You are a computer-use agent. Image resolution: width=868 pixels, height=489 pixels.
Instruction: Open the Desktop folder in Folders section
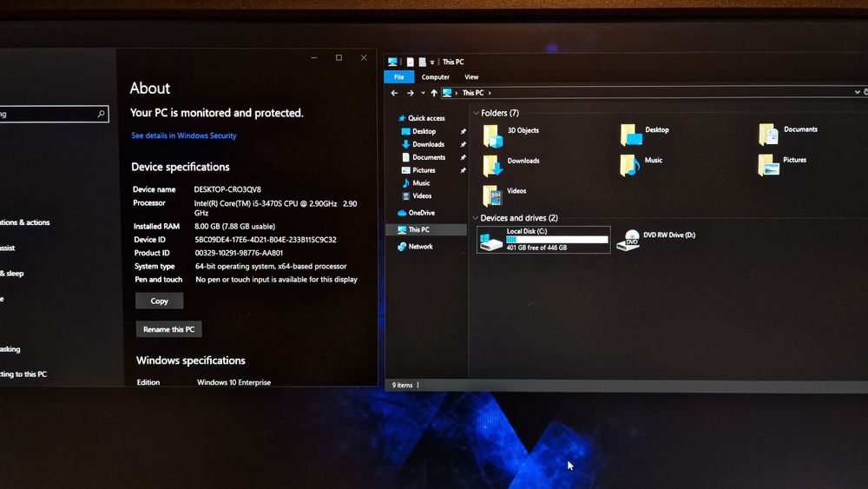tap(631, 135)
